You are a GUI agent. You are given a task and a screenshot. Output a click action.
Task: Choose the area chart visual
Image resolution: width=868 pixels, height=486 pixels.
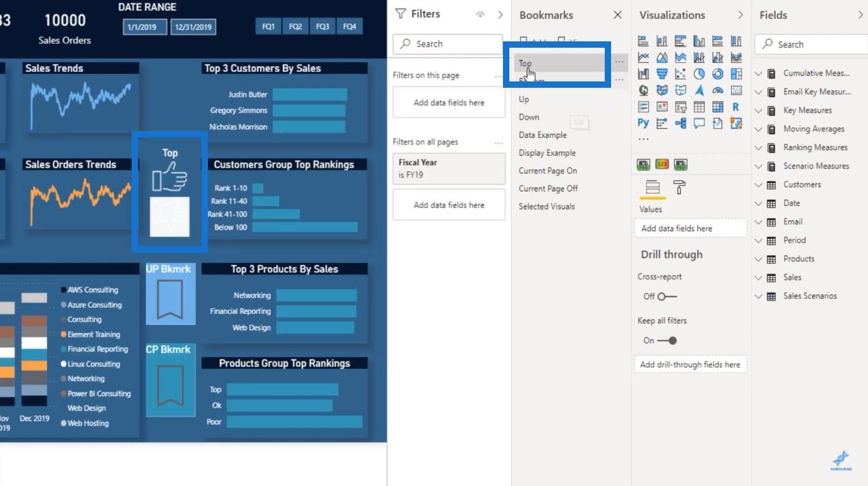(662, 58)
